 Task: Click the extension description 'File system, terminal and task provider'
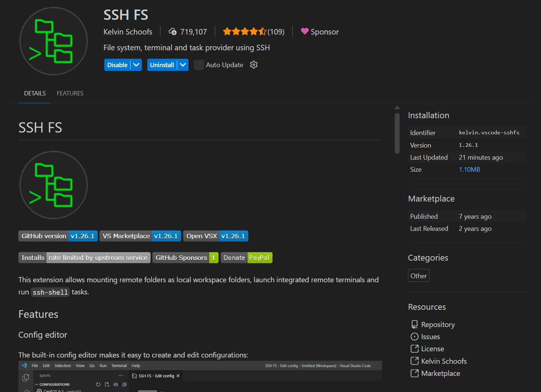coord(187,48)
